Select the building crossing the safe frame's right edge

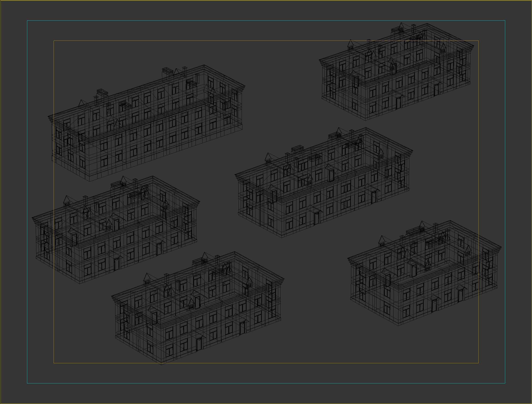(x=424, y=273)
